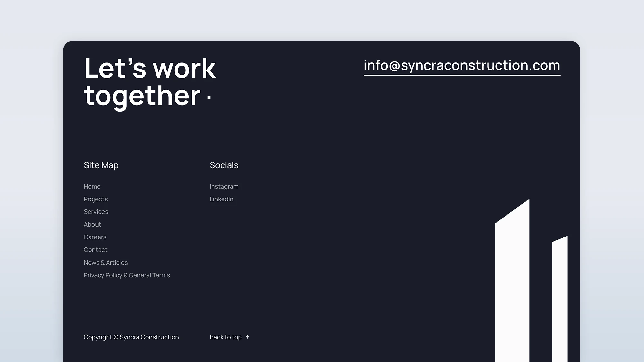Open the Services footer link
This screenshot has width=644, height=362.
[96, 212]
